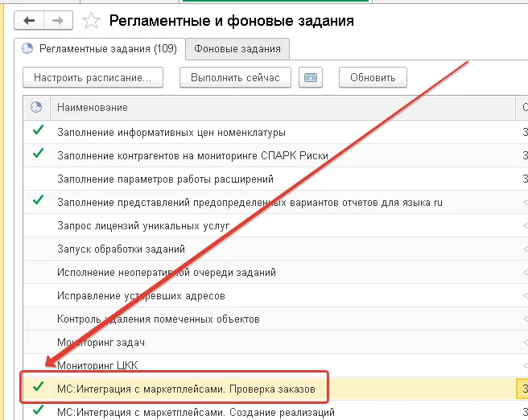528x420 pixels.
Task: Click checkmark for Заполнение представлений row
Action: (35, 201)
